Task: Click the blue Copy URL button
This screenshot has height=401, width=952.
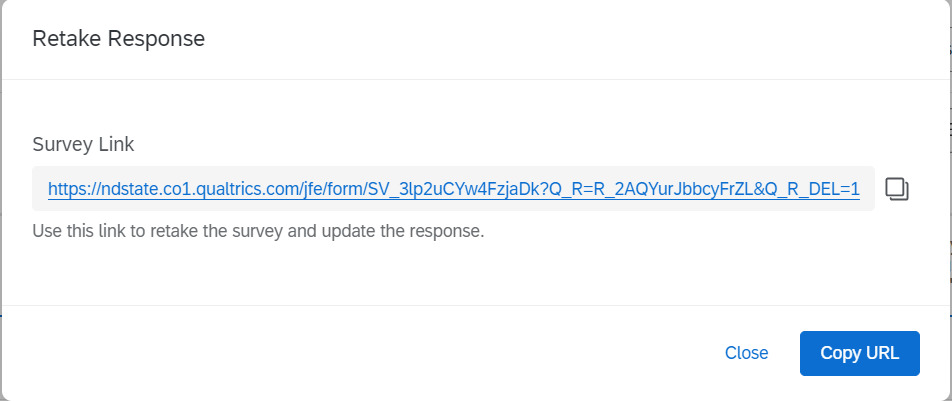Action: (859, 353)
